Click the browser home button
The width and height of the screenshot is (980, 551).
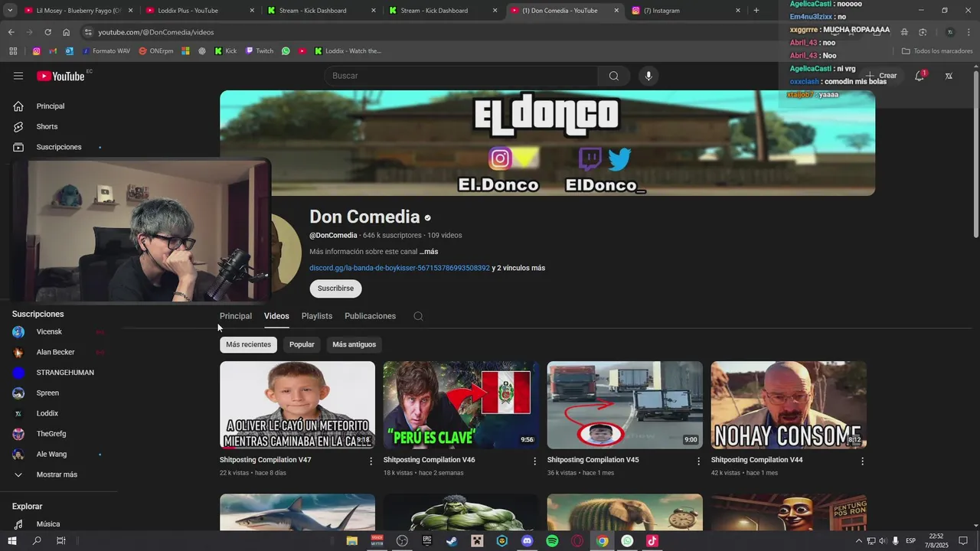coord(66,32)
